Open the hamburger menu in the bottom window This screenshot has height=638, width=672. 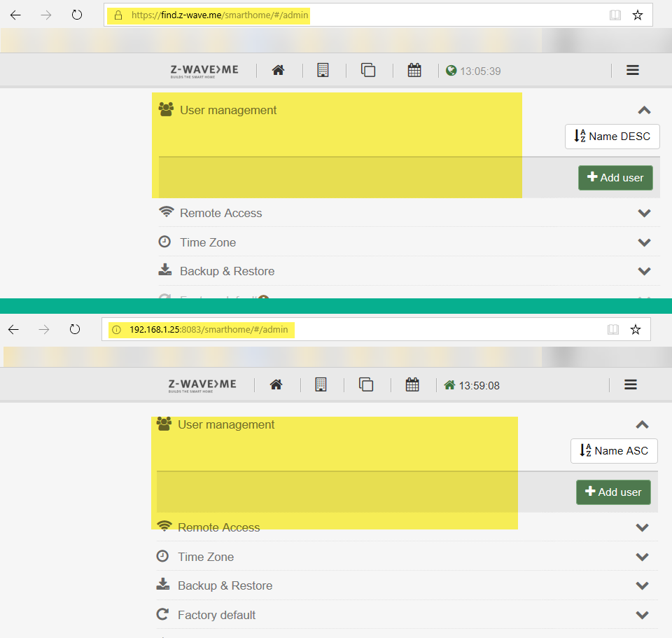630,384
